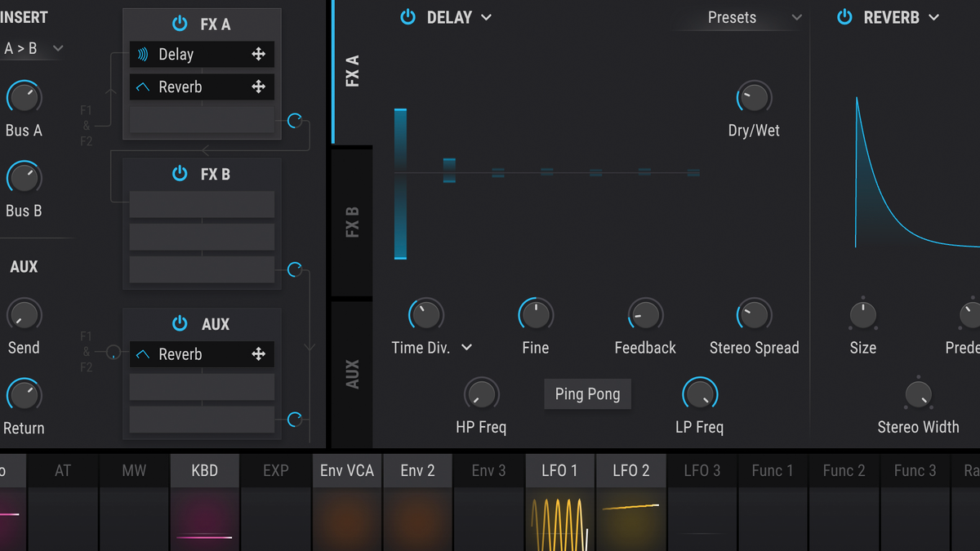Toggle the Reverb power button
Image resolution: width=980 pixels, height=551 pixels.
[x=844, y=16]
